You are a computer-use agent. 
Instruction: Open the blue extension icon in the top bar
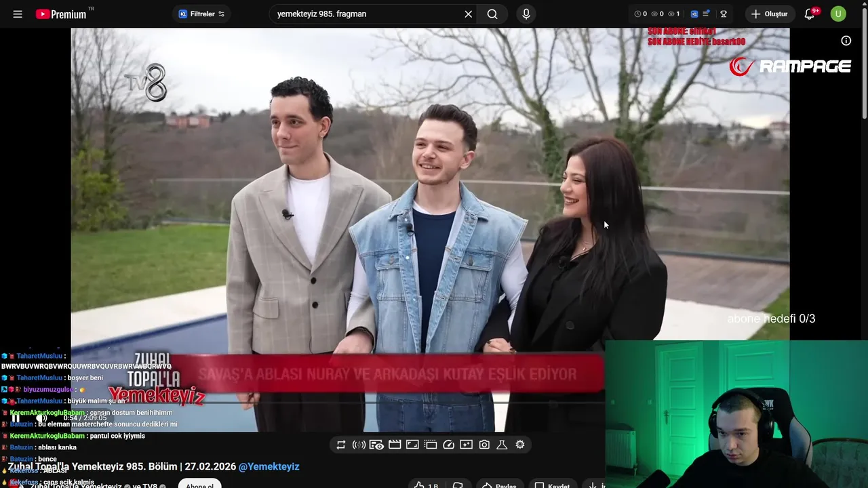[694, 14]
